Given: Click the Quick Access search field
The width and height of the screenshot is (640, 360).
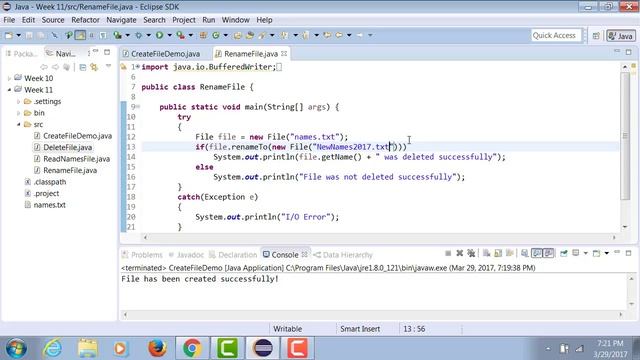Looking at the screenshot, I should (556, 36).
